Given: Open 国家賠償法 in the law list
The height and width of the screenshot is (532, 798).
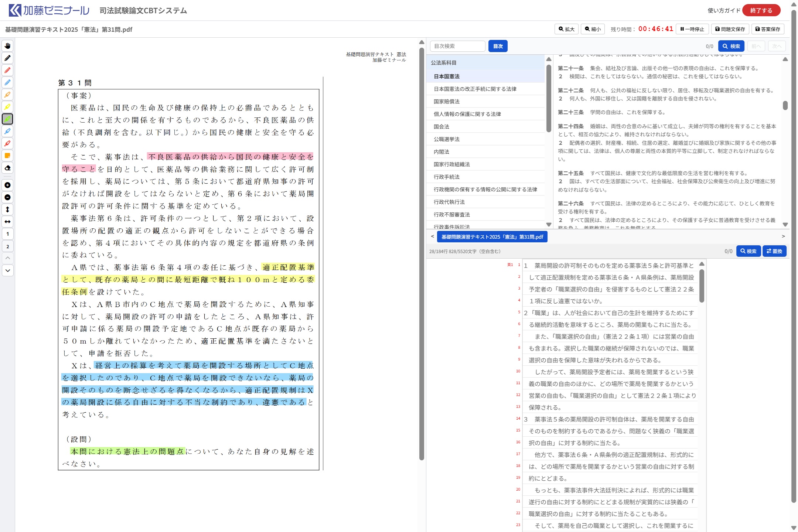Looking at the screenshot, I should tap(447, 102).
